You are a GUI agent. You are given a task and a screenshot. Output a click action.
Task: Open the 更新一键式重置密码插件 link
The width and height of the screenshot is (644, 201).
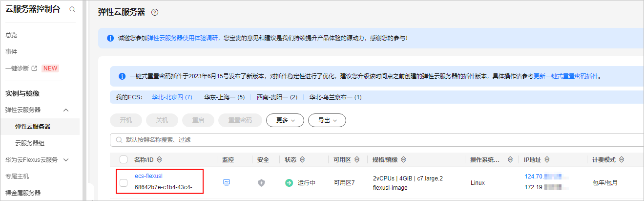click(x=566, y=76)
